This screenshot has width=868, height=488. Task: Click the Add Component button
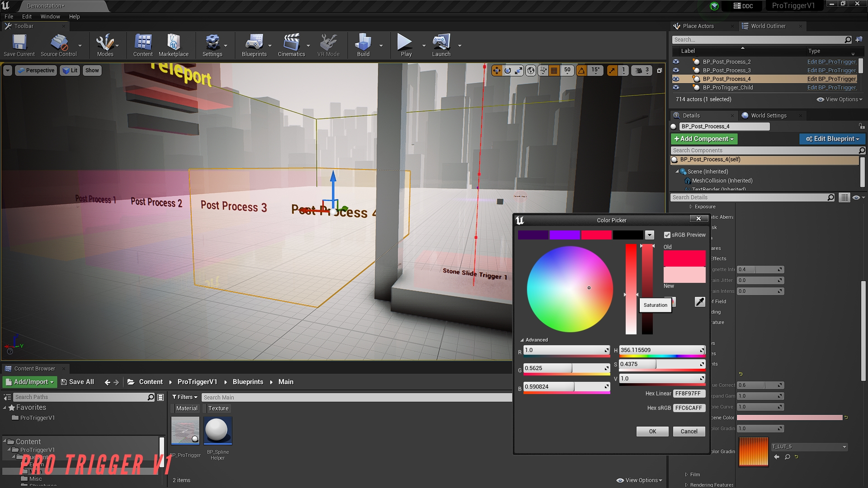point(703,139)
